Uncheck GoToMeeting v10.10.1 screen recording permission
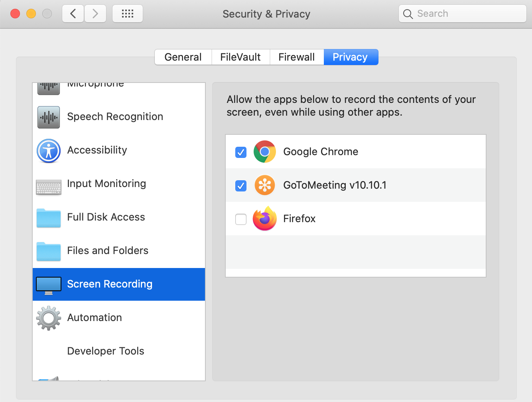 [241, 186]
